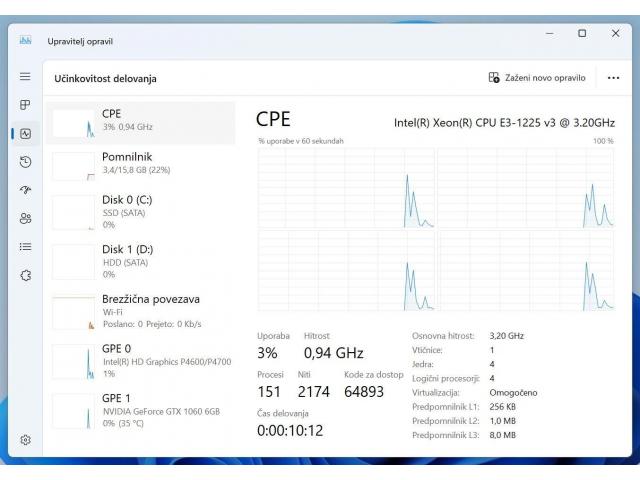The height and width of the screenshot is (480, 640).
Task: Click the % uporabe v 60 sekundah label
Action: [301, 141]
